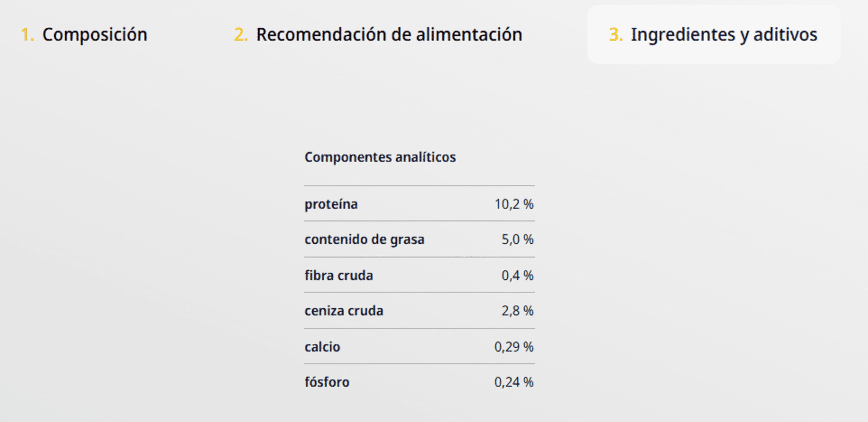Screen dimensions: 868x422
Task: Click the Componentes analíticos heading
Action: pos(380,157)
